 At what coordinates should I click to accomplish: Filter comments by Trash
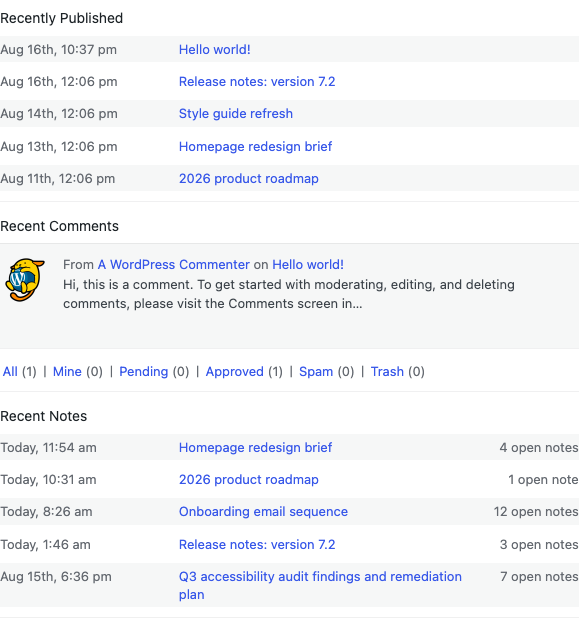(x=387, y=372)
